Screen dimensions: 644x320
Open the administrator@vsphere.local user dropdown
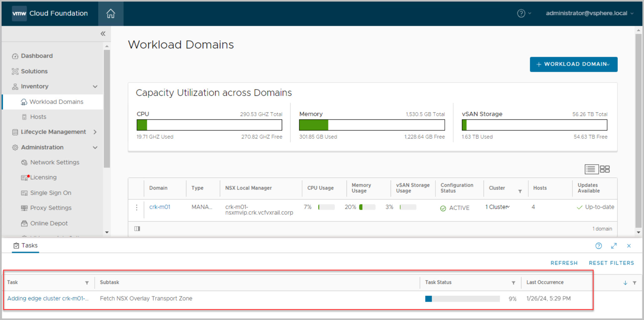coord(589,13)
